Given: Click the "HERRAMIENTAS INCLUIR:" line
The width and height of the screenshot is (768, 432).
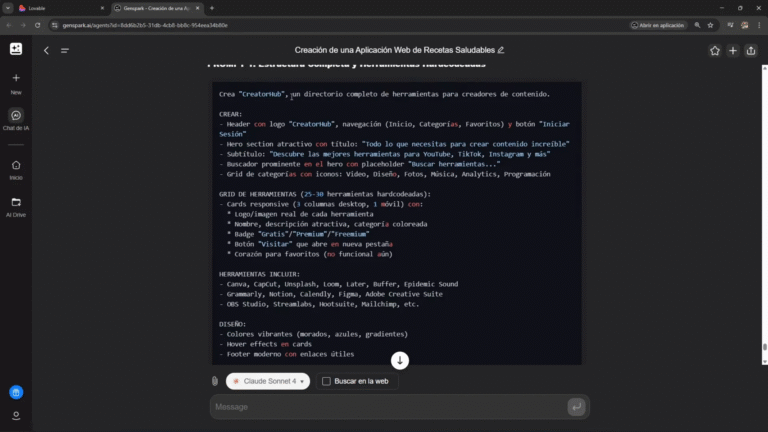Looking at the screenshot, I should coord(259,274).
